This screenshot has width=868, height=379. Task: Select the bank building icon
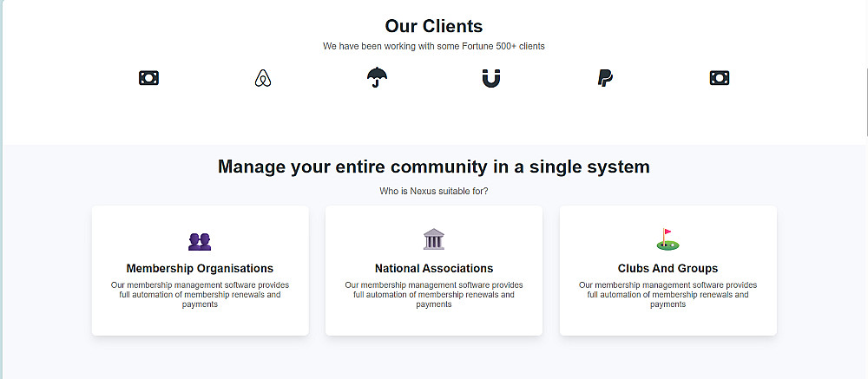click(x=434, y=239)
